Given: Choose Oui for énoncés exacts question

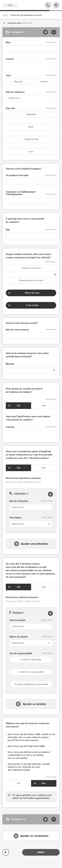Looking at the screenshot, I should [18, 783].
